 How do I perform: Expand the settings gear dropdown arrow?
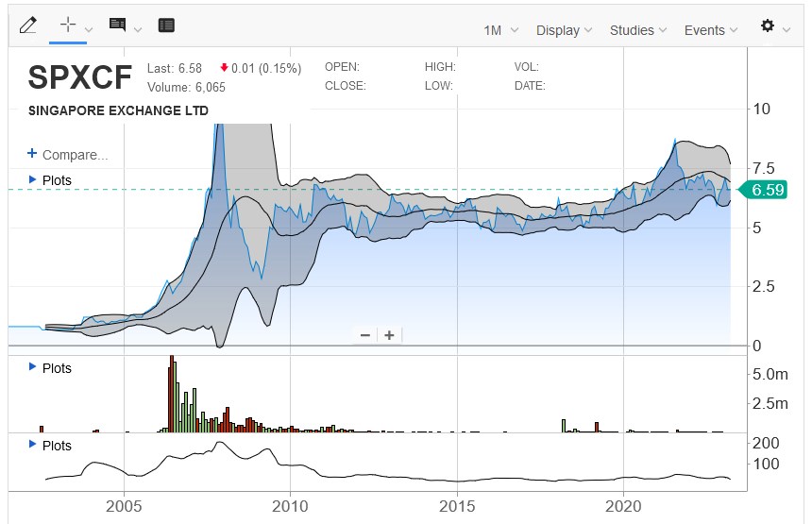tap(787, 30)
